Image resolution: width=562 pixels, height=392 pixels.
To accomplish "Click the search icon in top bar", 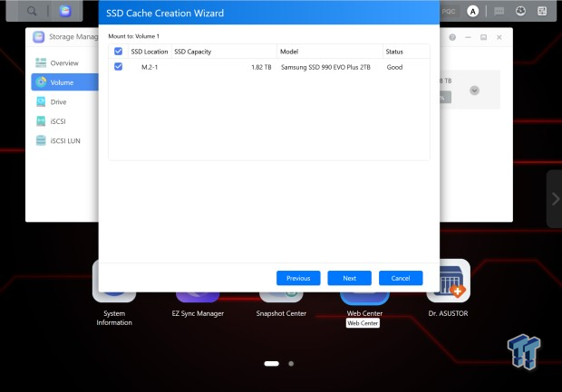I will click(x=33, y=11).
